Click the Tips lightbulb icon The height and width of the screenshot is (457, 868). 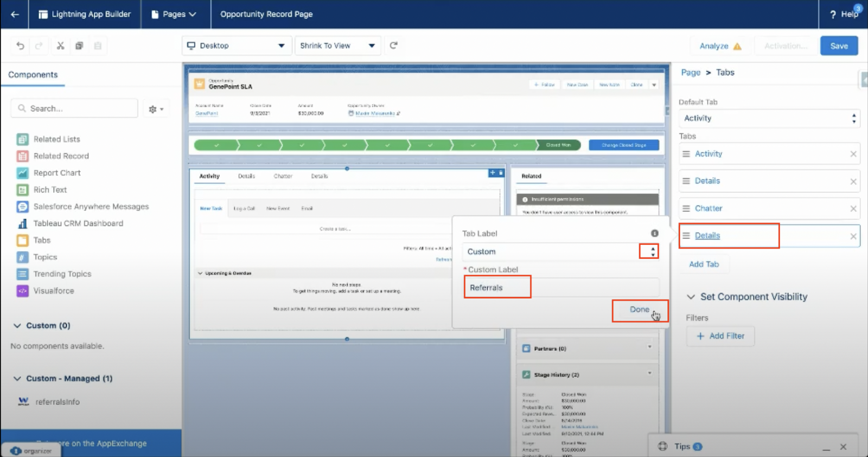coord(662,447)
